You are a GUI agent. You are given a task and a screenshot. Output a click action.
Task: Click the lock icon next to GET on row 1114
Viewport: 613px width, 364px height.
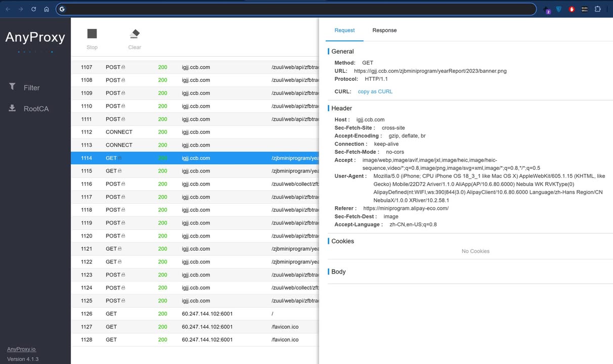point(120,158)
